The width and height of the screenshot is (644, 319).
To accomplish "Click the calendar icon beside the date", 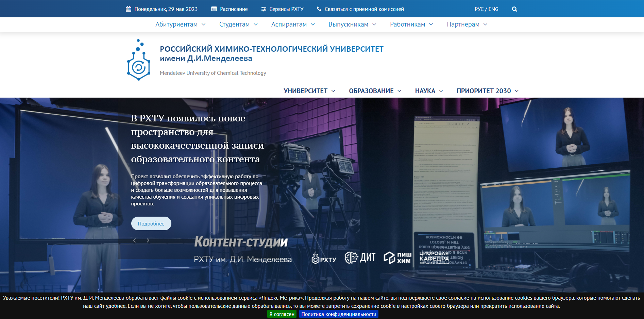I will pos(129,9).
